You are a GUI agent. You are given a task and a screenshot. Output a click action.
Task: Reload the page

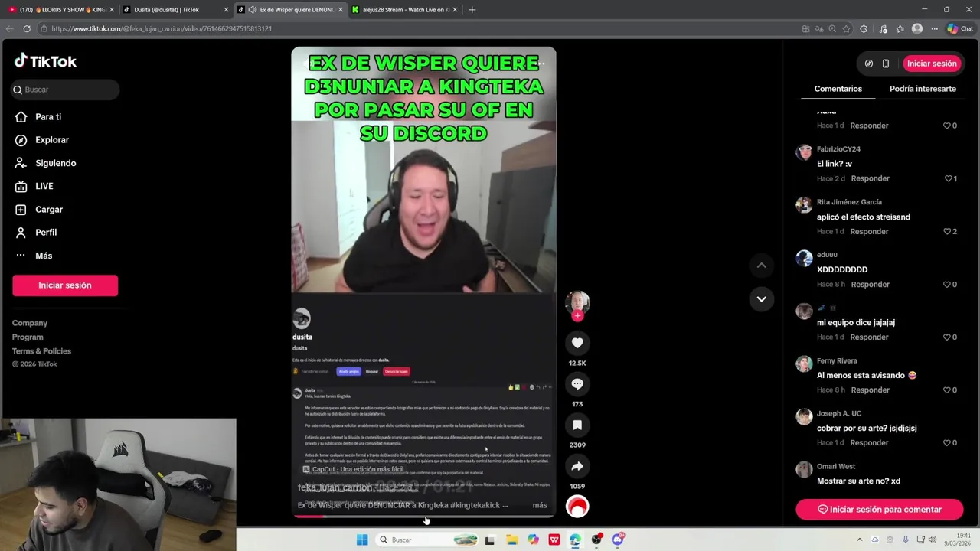click(26, 28)
